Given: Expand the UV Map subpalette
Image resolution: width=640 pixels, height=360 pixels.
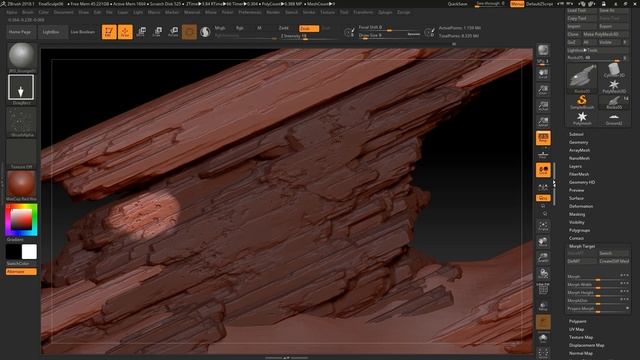Looking at the screenshot, I should coord(576,329).
